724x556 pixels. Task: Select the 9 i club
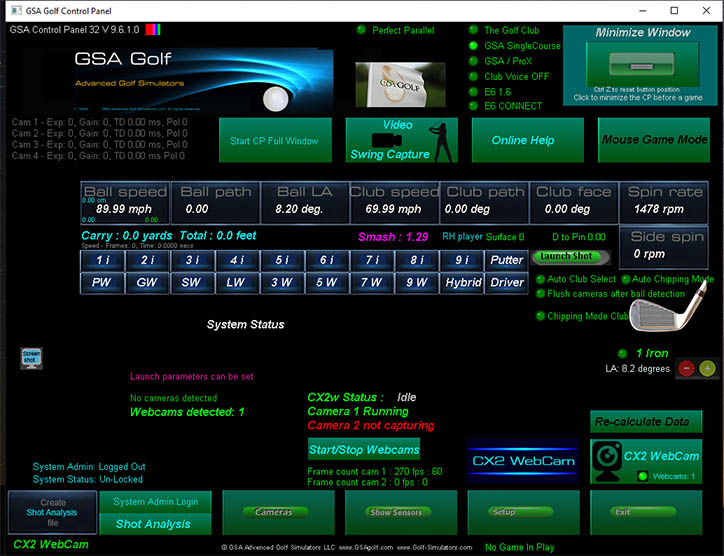pos(461,260)
